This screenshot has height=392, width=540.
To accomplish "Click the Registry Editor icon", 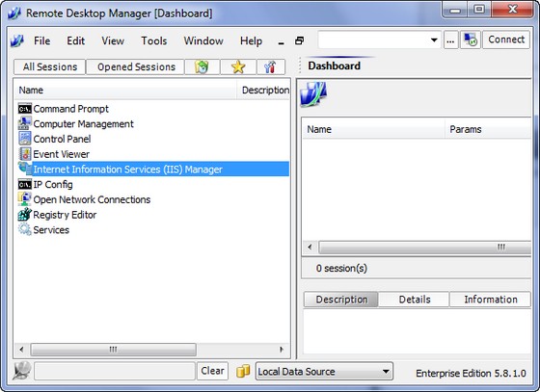I will pos(24,215).
